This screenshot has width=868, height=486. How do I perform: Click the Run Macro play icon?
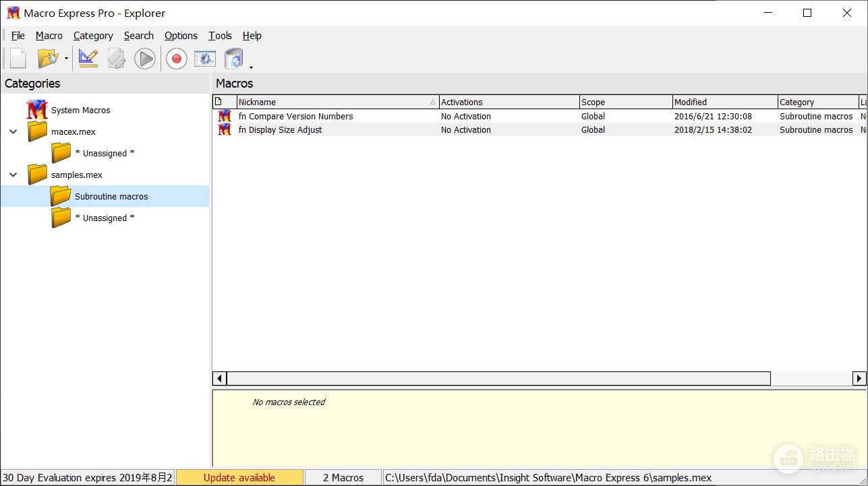pyautogui.click(x=144, y=59)
